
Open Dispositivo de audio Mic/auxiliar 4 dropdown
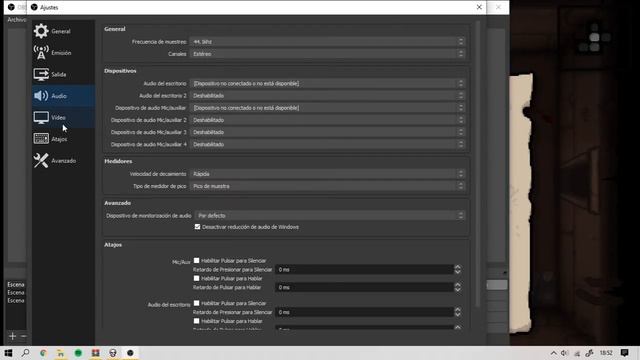click(x=327, y=144)
